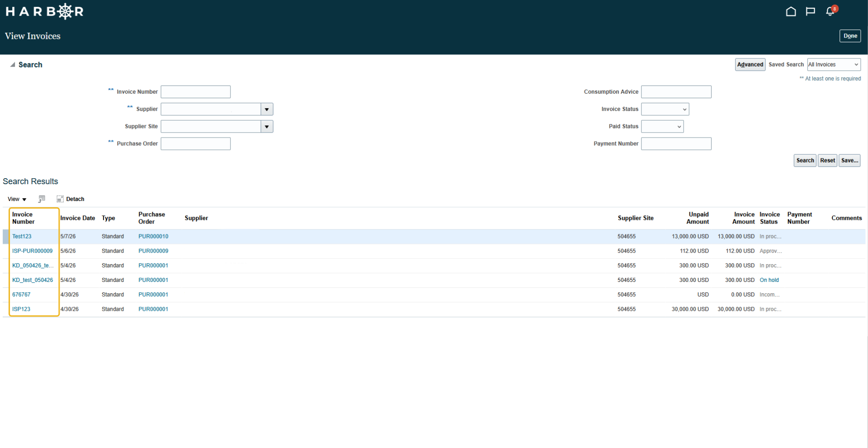Select the 5/6/26 invoice date cell
Screen dimensions: 868x448
point(68,251)
